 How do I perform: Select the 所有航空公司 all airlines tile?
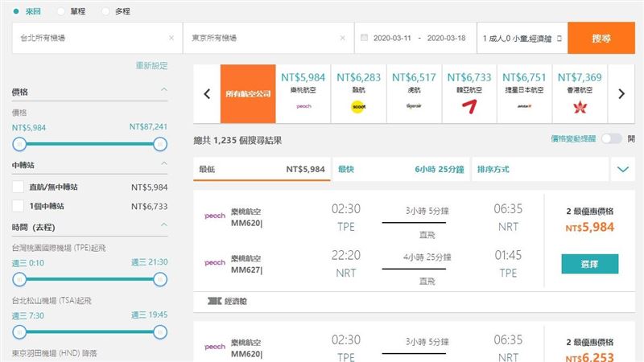[x=248, y=94]
